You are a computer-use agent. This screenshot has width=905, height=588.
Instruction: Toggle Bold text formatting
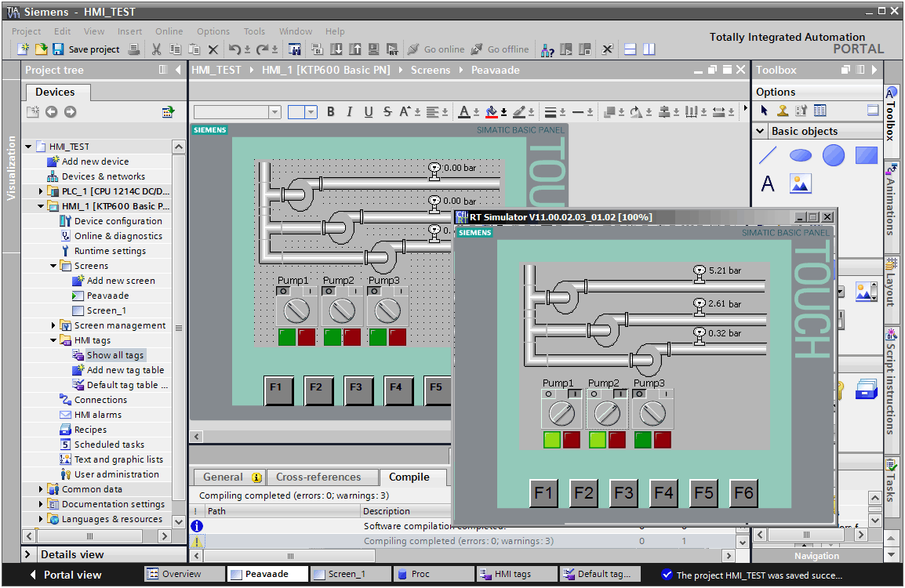[x=331, y=112]
